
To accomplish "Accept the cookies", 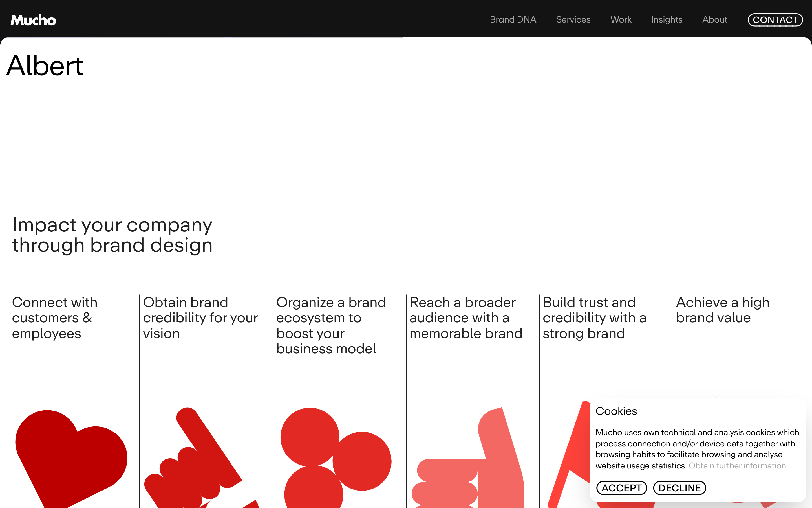I will pyautogui.click(x=621, y=488).
